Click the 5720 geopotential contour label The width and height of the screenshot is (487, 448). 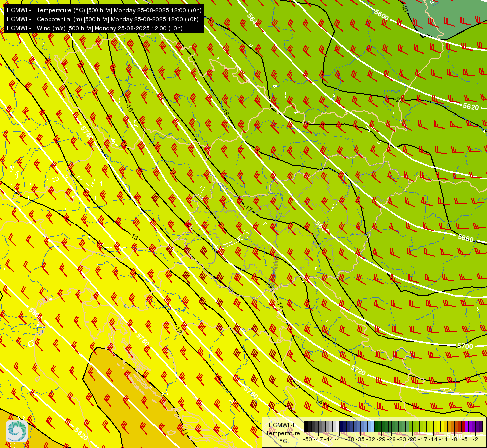[358, 370]
